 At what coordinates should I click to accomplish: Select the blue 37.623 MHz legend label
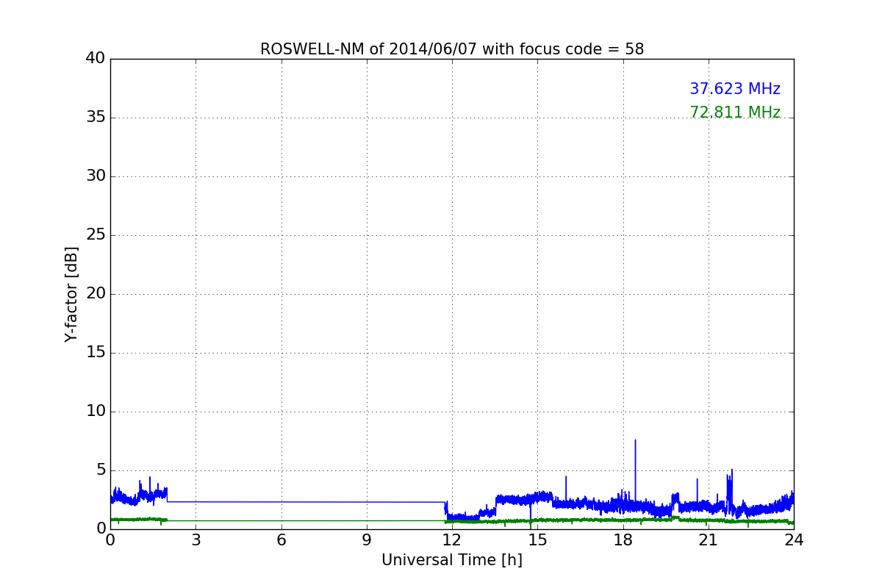(735, 89)
